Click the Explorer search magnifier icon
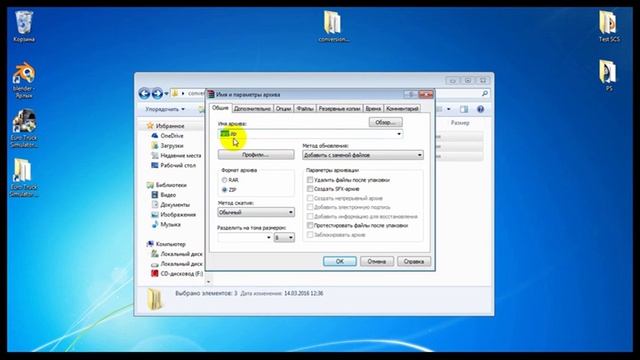640x360 pixels. point(485,94)
